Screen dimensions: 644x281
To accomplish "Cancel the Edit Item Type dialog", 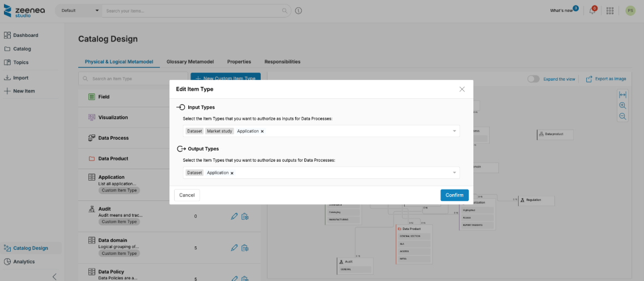I will pyautogui.click(x=187, y=195).
